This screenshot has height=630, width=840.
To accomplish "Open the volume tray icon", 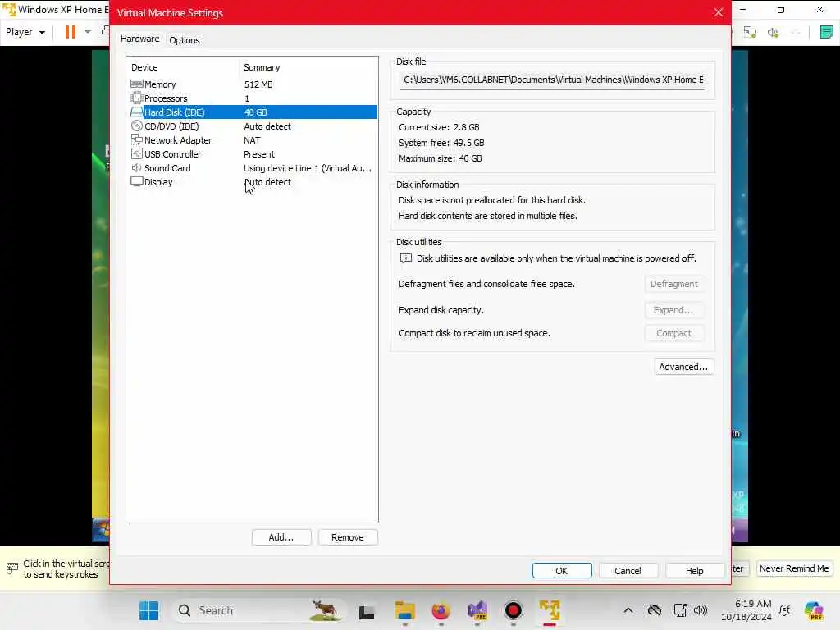I will pyautogui.click(x=701, y=610).
